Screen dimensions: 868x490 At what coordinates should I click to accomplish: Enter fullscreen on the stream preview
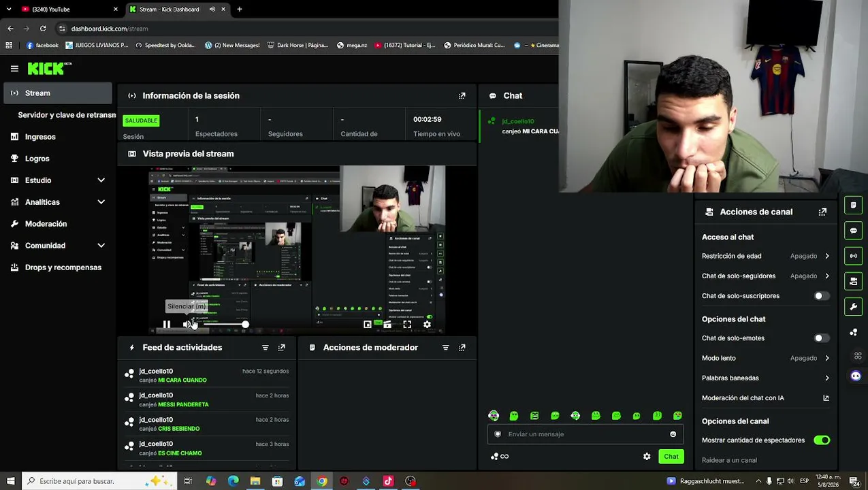click(407, 325)
